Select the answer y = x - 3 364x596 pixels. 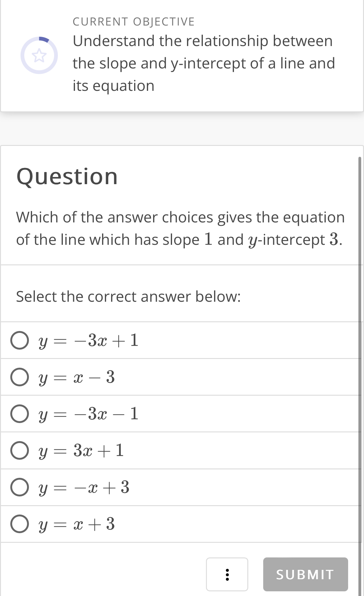click(x=20, y=377)
